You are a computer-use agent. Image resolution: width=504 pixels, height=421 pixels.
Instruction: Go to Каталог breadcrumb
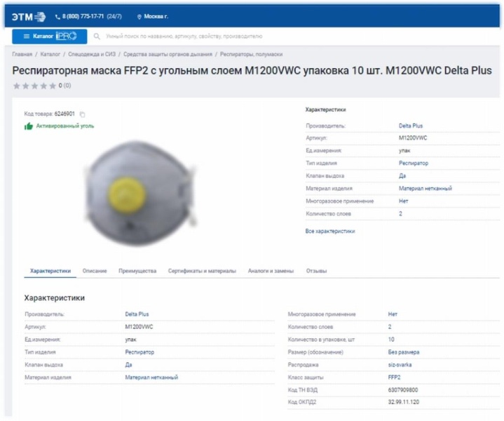coord(50,54)
